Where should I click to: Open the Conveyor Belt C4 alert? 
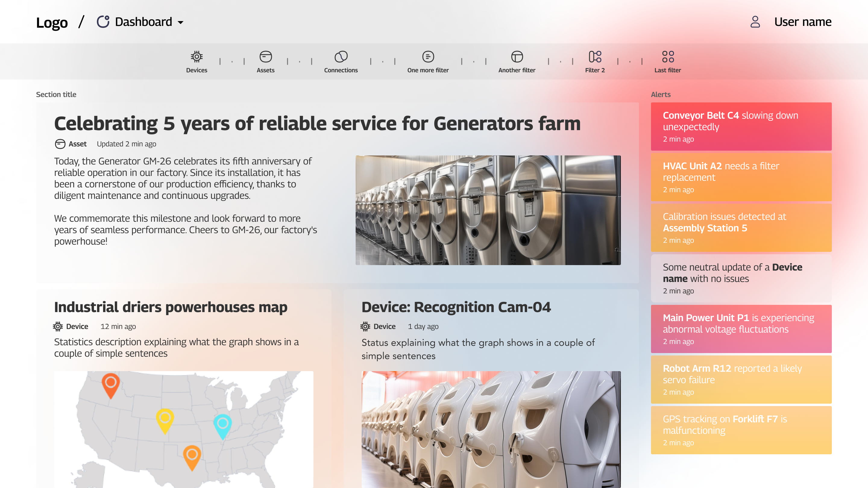tap(741, 126)
